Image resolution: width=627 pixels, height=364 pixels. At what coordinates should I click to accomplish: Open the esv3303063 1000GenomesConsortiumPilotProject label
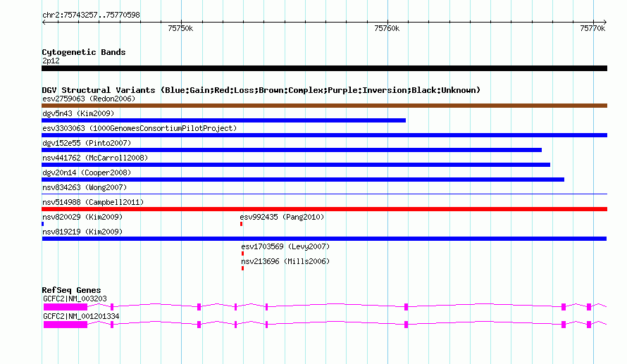click(x=139, y=128)
